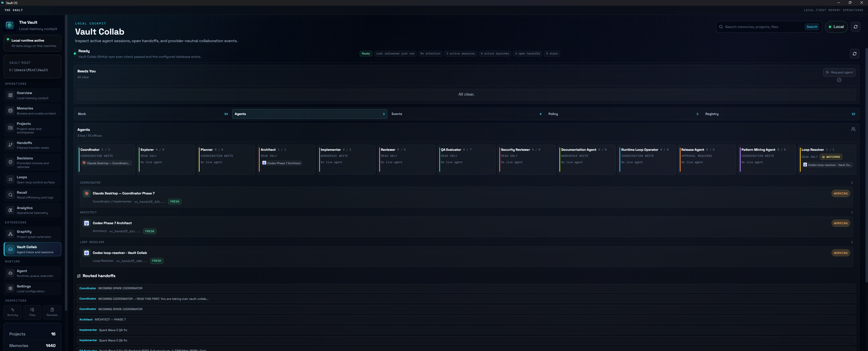The height and width of the screenshot is (351, 868).
Task: Open Memories database icon in sidebar
Action: (x=10, y=111)
